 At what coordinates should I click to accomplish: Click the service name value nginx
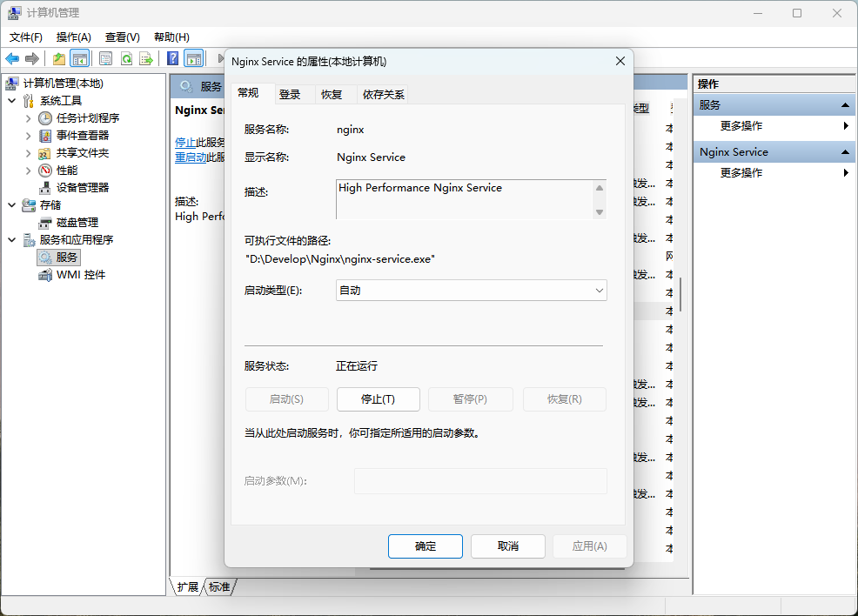[350, 130]
